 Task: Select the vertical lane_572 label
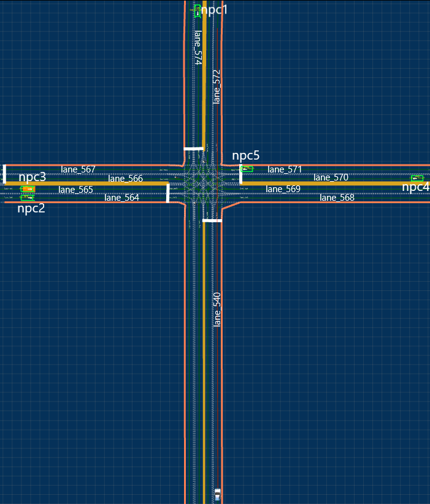point(216,86)
